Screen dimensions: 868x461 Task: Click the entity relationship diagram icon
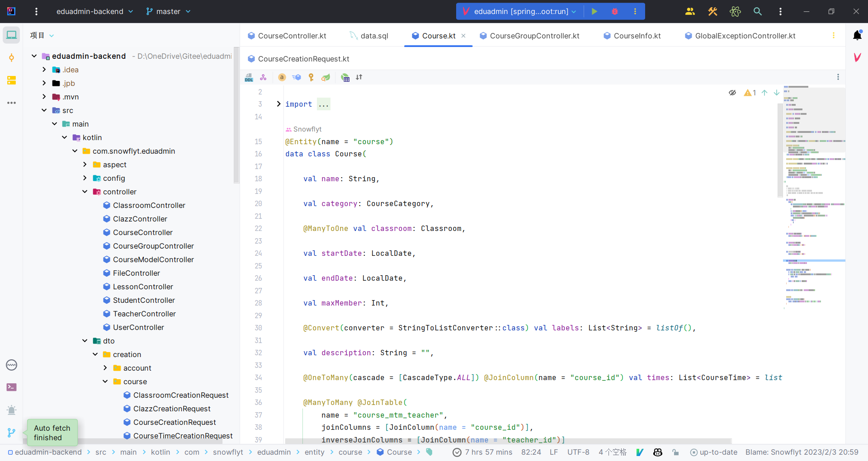pyautogui.click(x=263, y=77)
